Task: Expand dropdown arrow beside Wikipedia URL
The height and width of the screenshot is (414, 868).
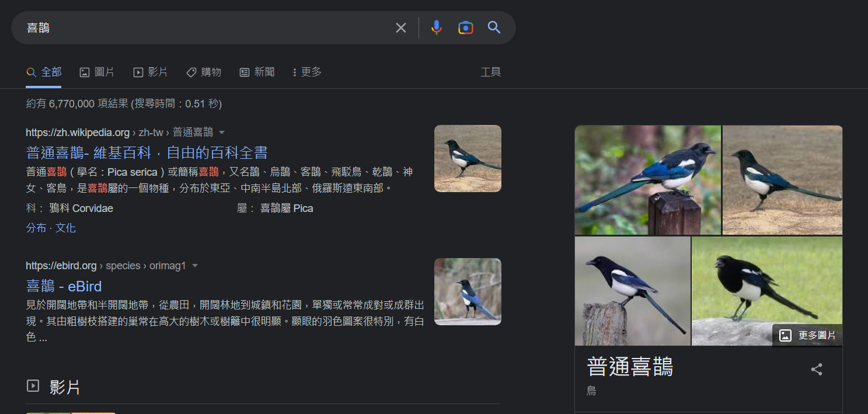Action: (x=222, y=133)
